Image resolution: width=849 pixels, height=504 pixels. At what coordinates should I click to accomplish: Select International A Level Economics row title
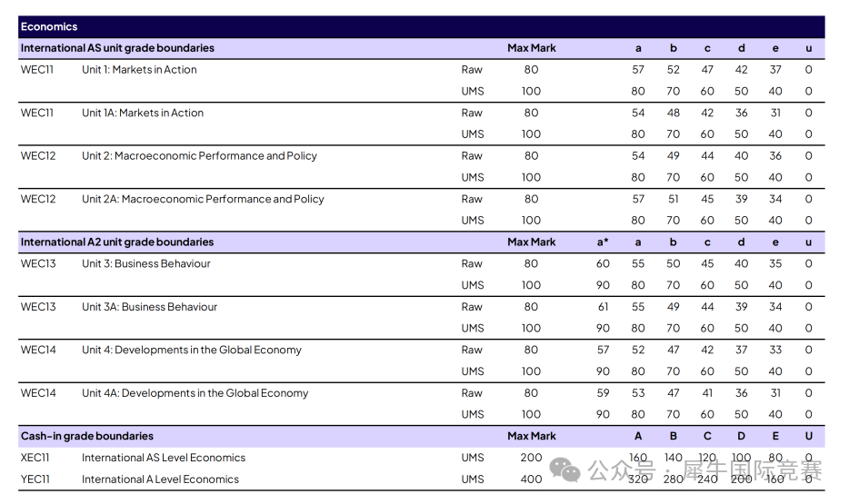[160, 479]
